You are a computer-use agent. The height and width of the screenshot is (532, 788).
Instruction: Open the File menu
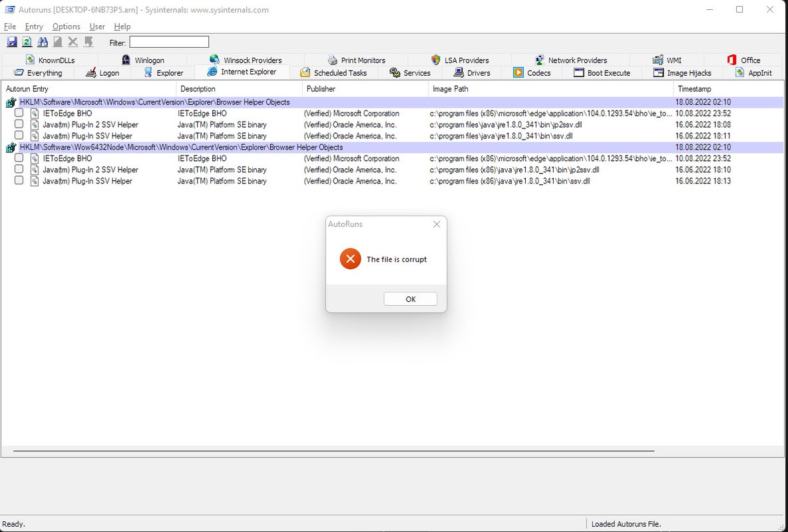pyautogui.click(x=10, y=27)
